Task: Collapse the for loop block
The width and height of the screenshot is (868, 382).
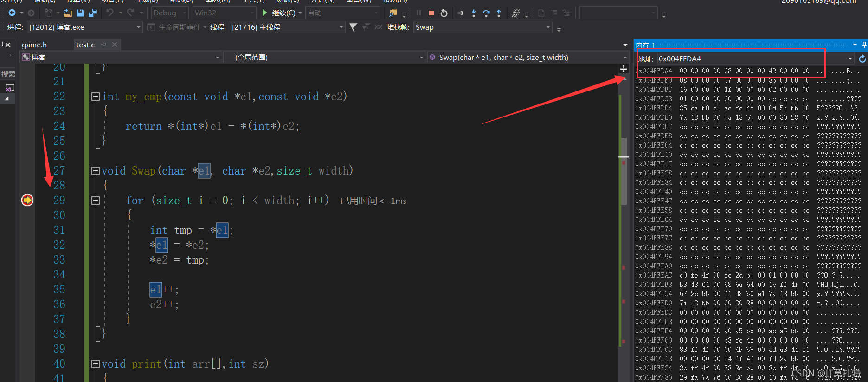Action: (x=96, y=201)
